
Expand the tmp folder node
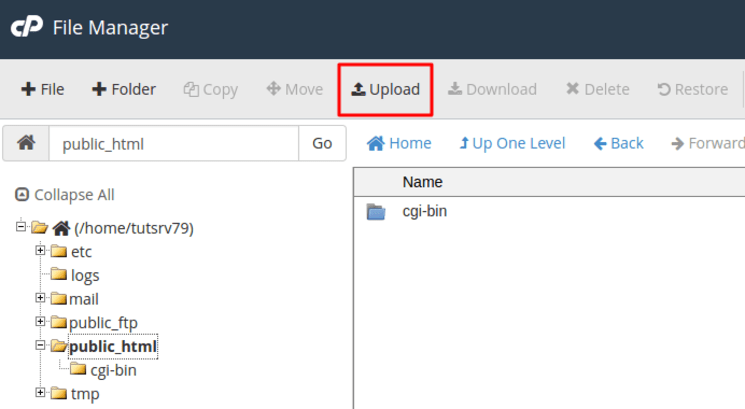(40, 392)
